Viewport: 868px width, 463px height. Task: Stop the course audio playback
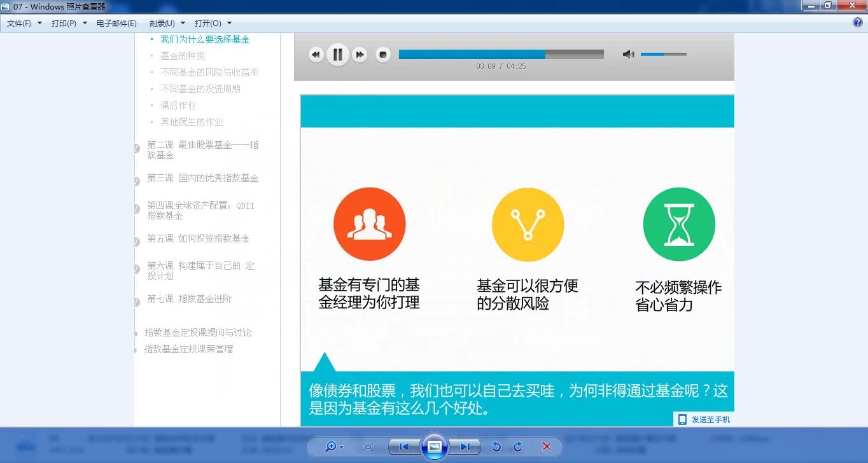click(382, 55)
